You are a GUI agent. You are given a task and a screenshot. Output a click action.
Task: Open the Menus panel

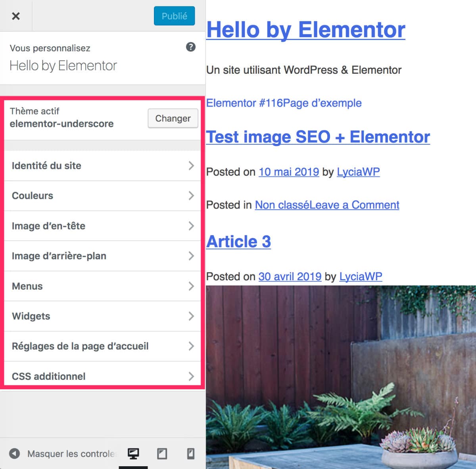click(102, 286)
